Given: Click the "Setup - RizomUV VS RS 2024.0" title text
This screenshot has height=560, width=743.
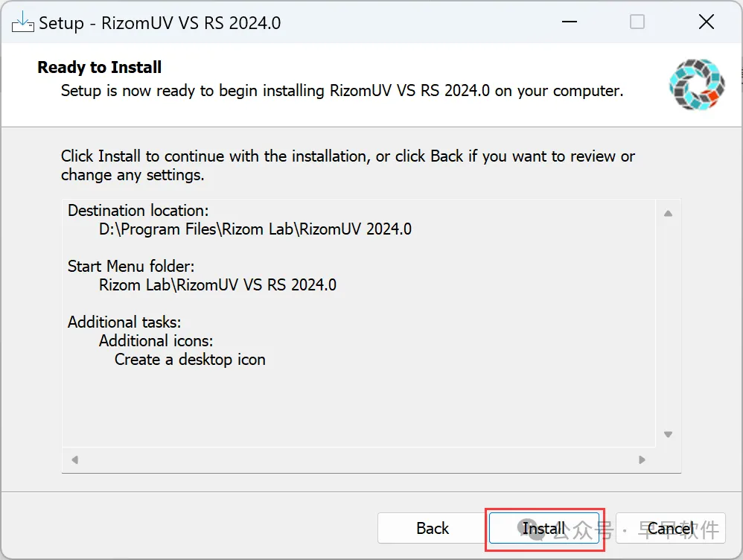Looking at the screenshot, I should point(159,23).
